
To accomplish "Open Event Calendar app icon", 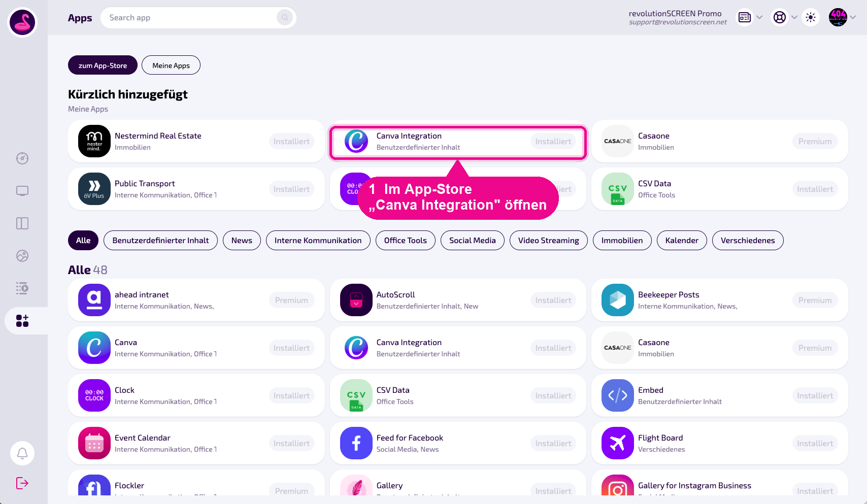I will (94, 443).
